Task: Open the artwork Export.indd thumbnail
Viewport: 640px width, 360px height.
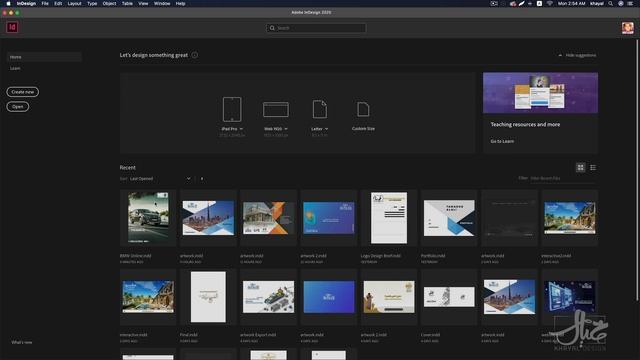Action: pyautogui.click(x=269, y=297)
